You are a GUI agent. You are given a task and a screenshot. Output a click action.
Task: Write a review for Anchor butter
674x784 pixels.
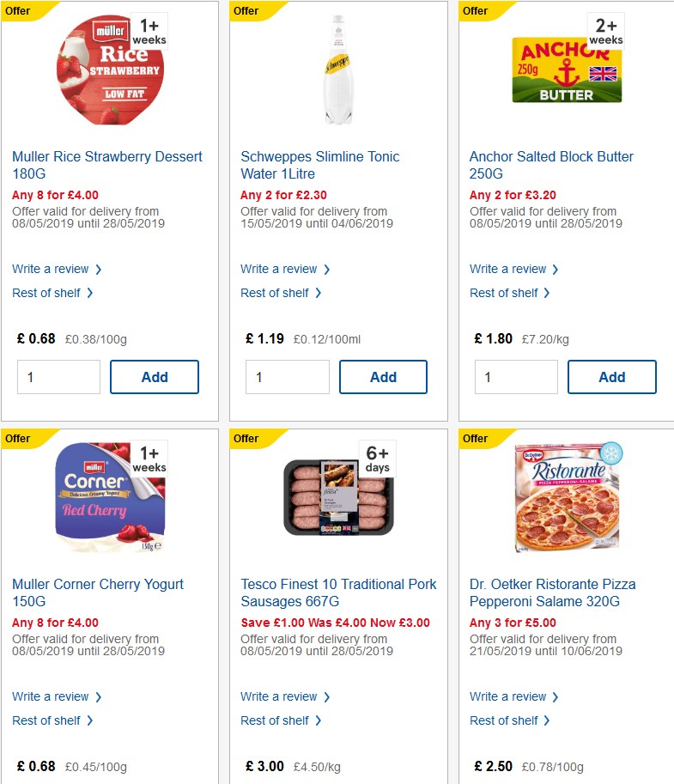(508, 269)
